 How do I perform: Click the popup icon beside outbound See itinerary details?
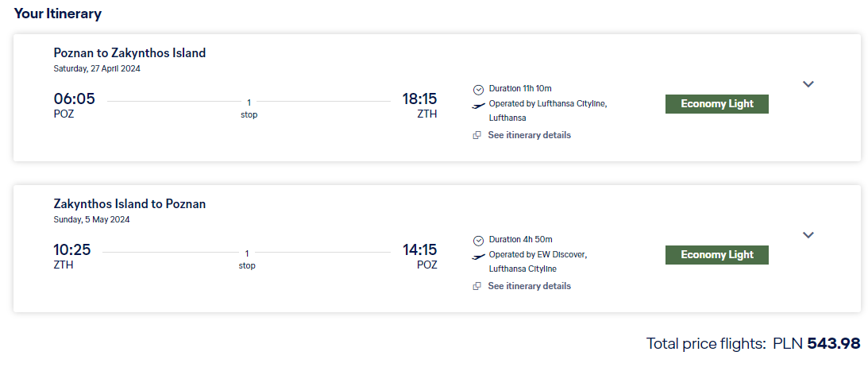(476, 135)
